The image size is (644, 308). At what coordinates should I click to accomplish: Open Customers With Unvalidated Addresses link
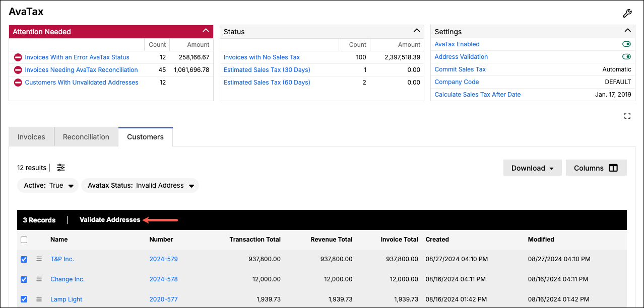[x=82, y=83]
